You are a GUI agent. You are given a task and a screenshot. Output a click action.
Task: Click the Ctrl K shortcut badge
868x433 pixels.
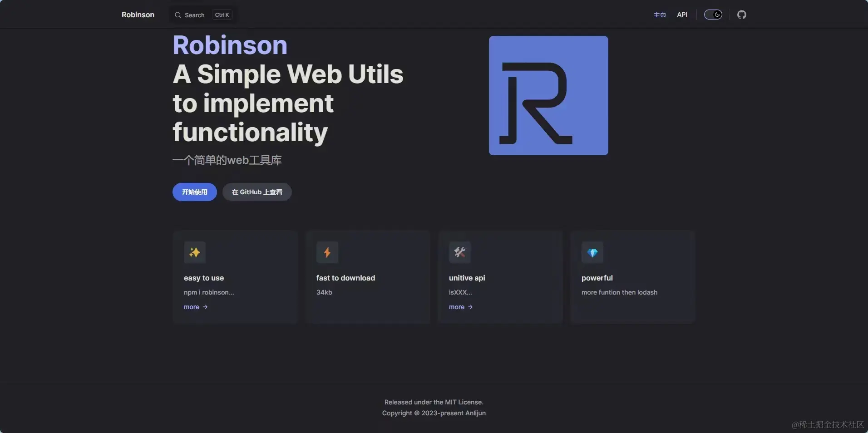[x=222, y=15]
